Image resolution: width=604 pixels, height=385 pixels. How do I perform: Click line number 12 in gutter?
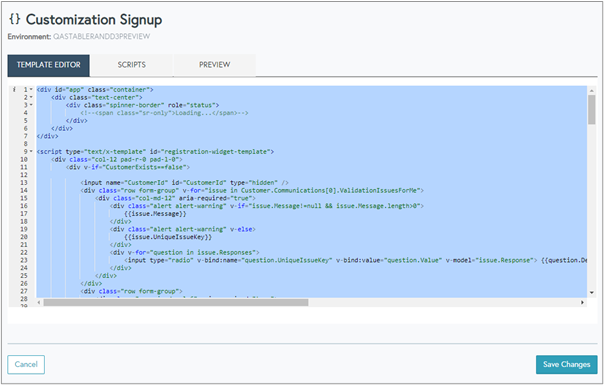(x=24, y=175)
